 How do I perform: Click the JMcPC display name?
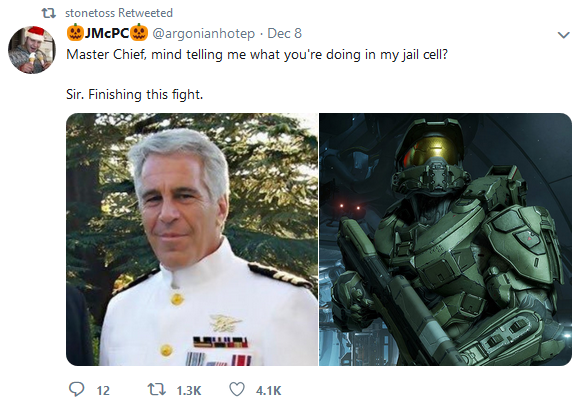107,33
